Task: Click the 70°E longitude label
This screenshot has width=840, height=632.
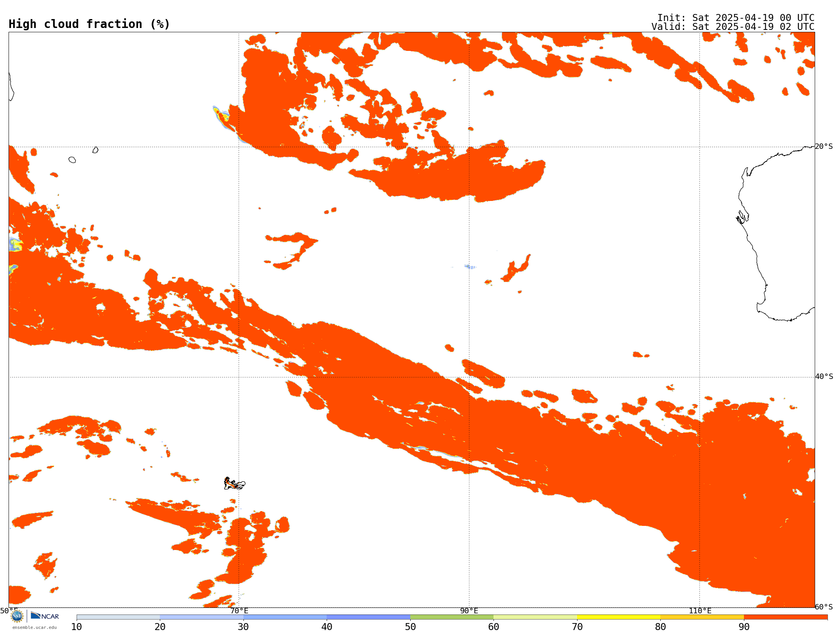Action: pyautogui.click(x=239, y=611)
